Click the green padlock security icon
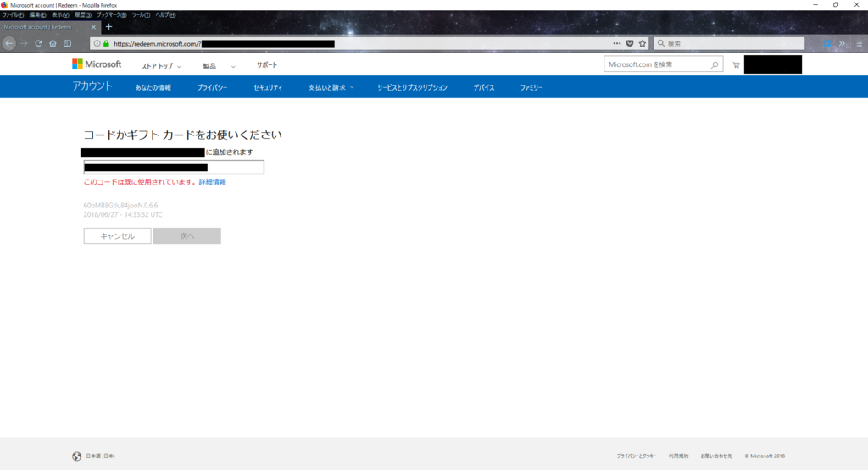This screenshot has width=868, height=470. pyautogui.click(x=106, y=44)
